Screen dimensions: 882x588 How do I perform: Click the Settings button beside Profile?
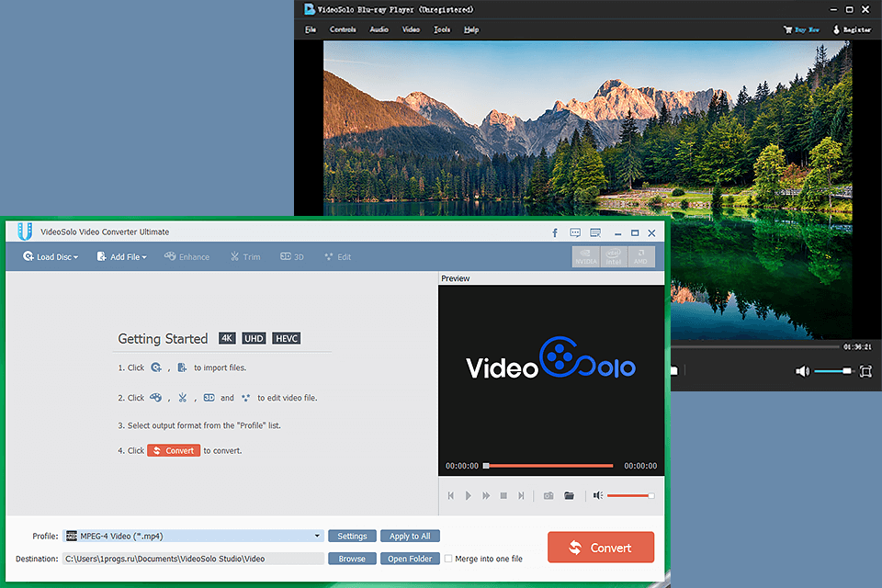tap(352, 536)
